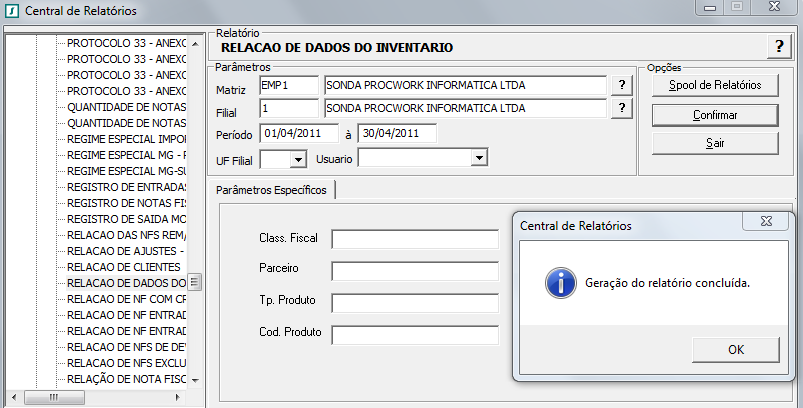Image resolution: width=803 pixels, height=408 pixels.
Task: Click the report list scroll down arrow
Action: point(195,380)
